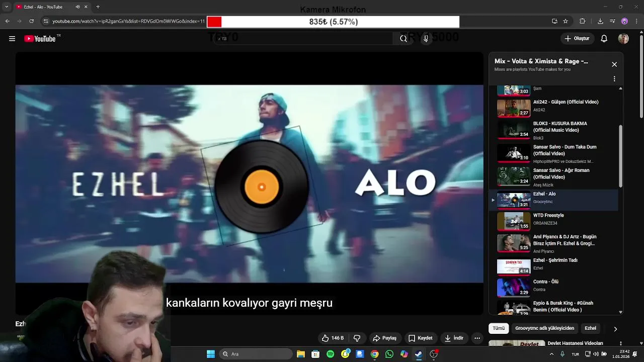Open Anıl Piyancı Bugün Biraz İçtim video
This screenshot has width=644, height=362.
(553, 243)
